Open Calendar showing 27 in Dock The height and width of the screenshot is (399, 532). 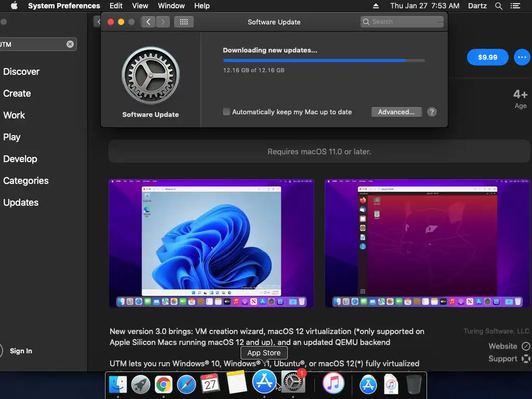click(x=210, y=384)
